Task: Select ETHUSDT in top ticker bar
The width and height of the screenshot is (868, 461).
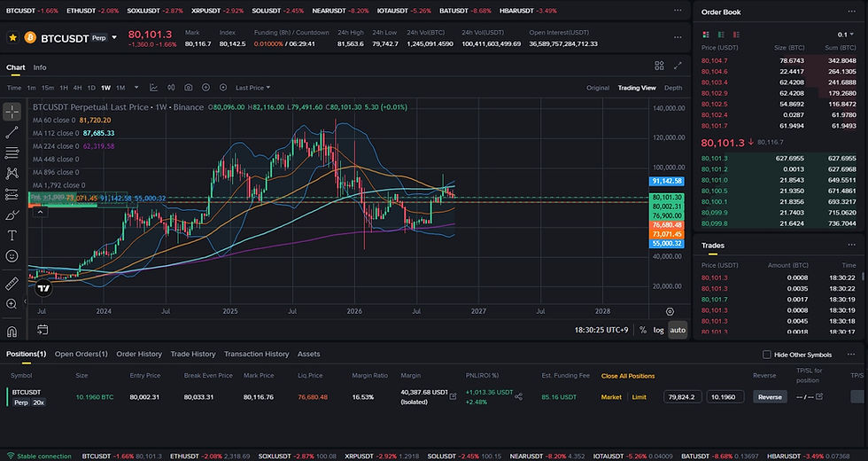Action: tap(92, 11)
